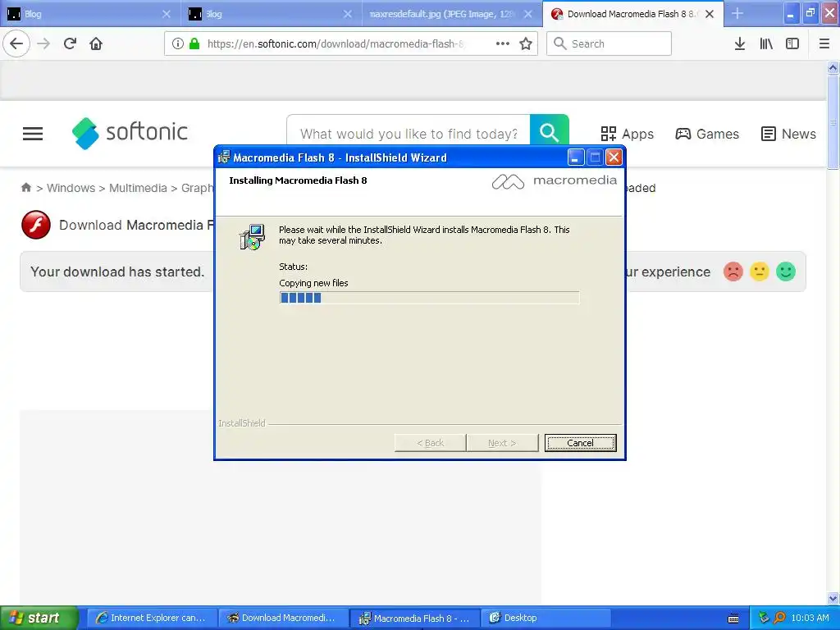Rate experience with yellow neutral face
Viewport: 840px width, 630px height.
click(x=760, y=272)
